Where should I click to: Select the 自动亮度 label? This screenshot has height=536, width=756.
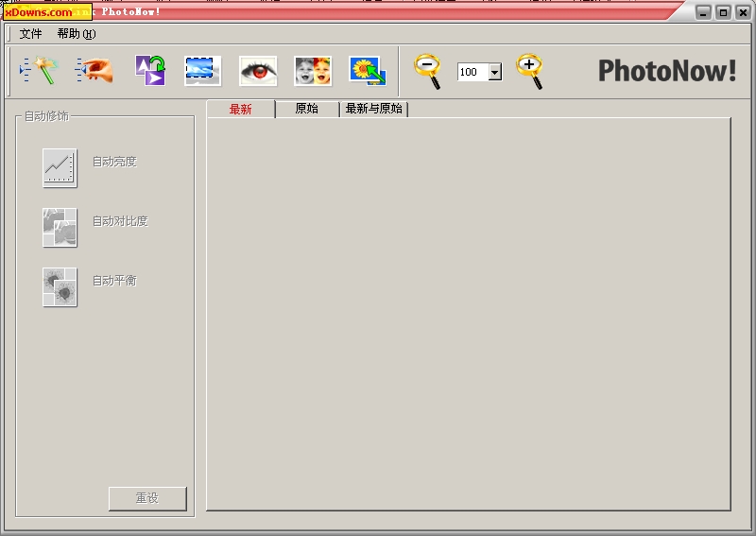coord(114,162)
